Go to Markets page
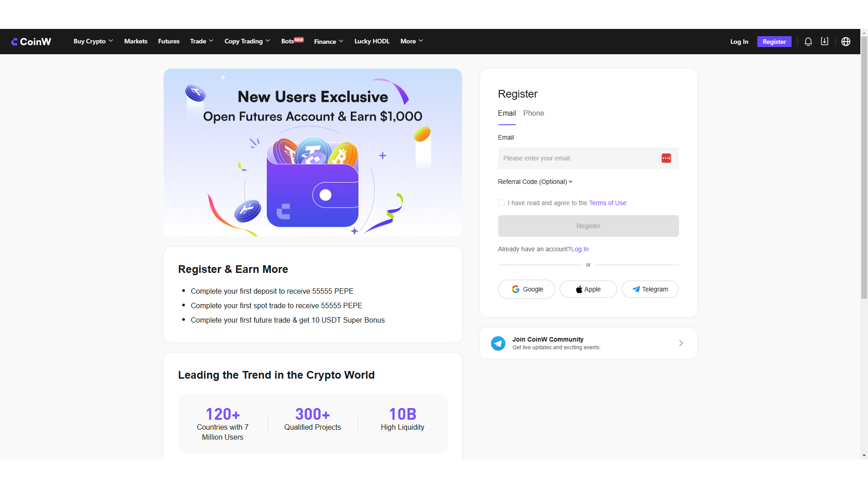868x488 pixels. point(136,41)
